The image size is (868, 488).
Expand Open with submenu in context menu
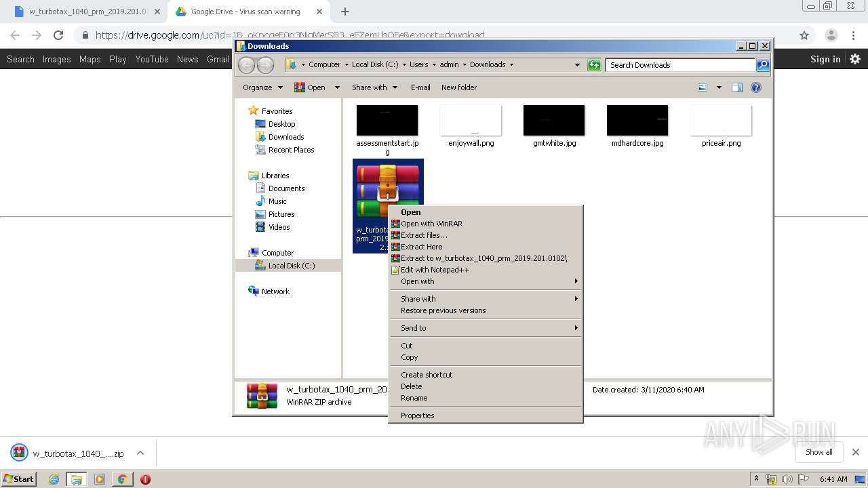point(486,281)
